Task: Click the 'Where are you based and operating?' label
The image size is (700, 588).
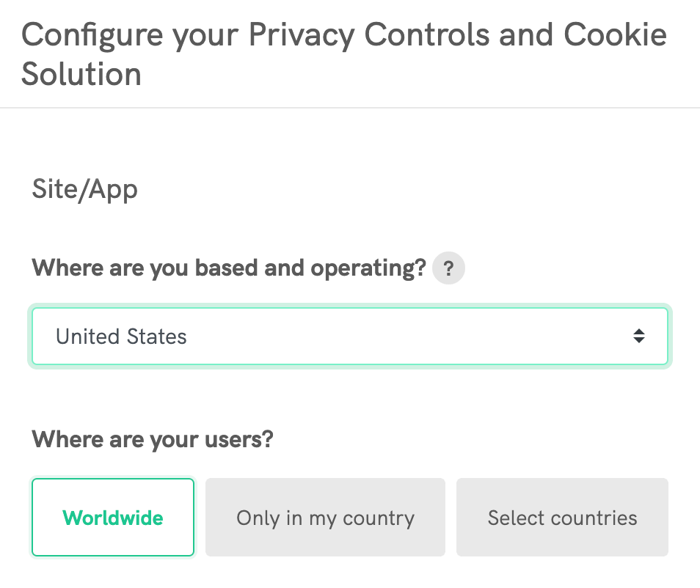Action: click(228, 268)
